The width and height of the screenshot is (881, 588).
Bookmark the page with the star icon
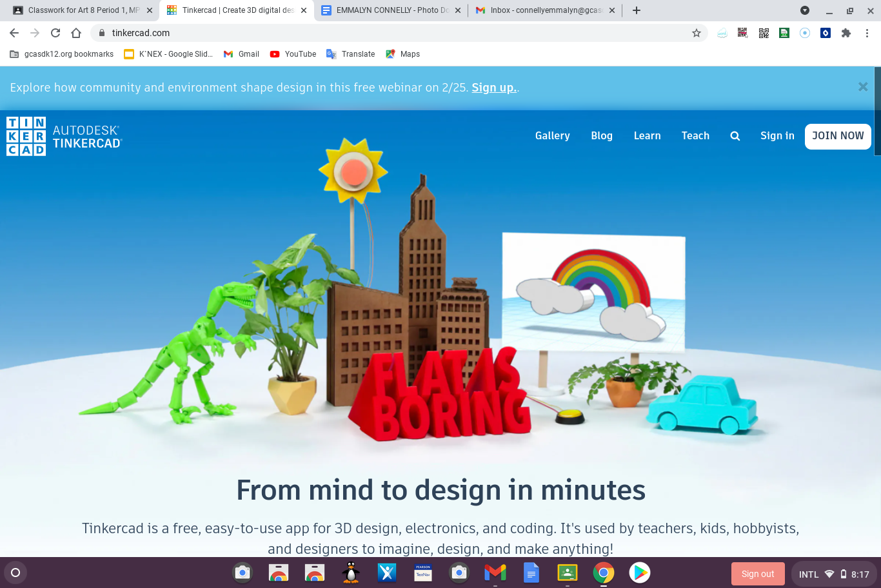point(697,33)
